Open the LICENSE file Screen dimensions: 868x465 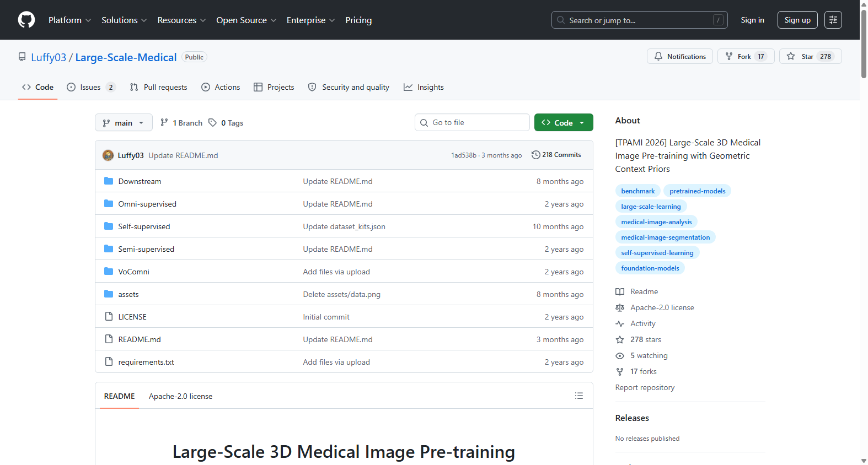point(132,317)
